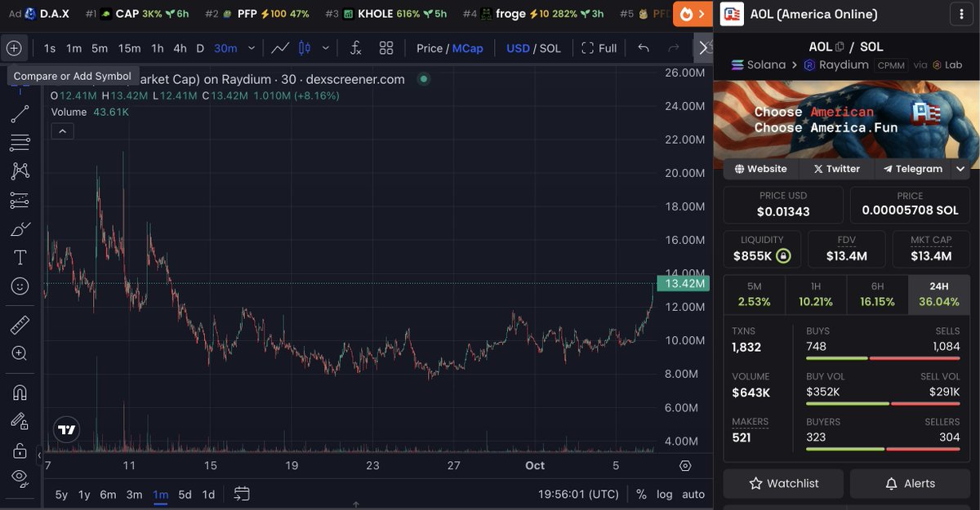Set chart range to 1m

(x=160, y=494)
